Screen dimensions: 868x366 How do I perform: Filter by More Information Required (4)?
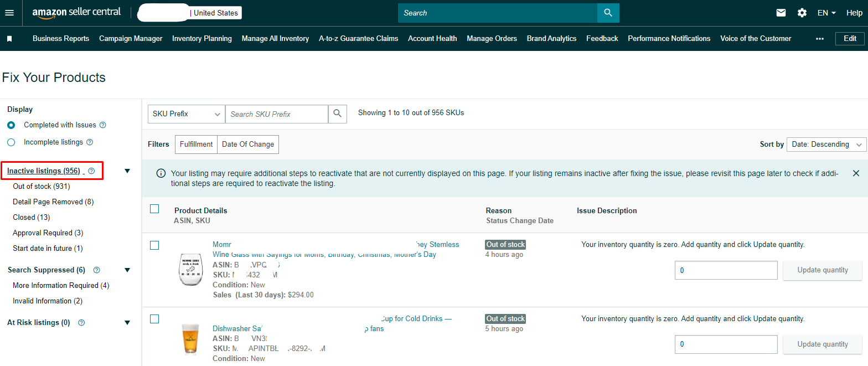pyautogui.click(x=61, y=286)
